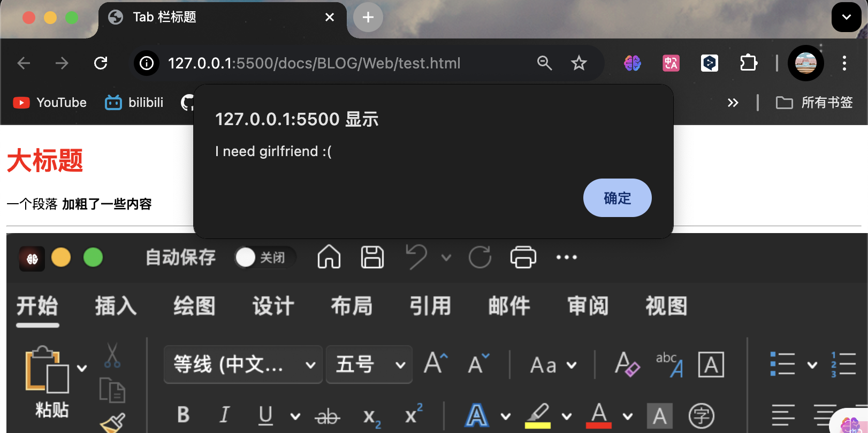Open the three-dot more options in Word toolbar
Screen dimensions: 868x433
point(567,257)
